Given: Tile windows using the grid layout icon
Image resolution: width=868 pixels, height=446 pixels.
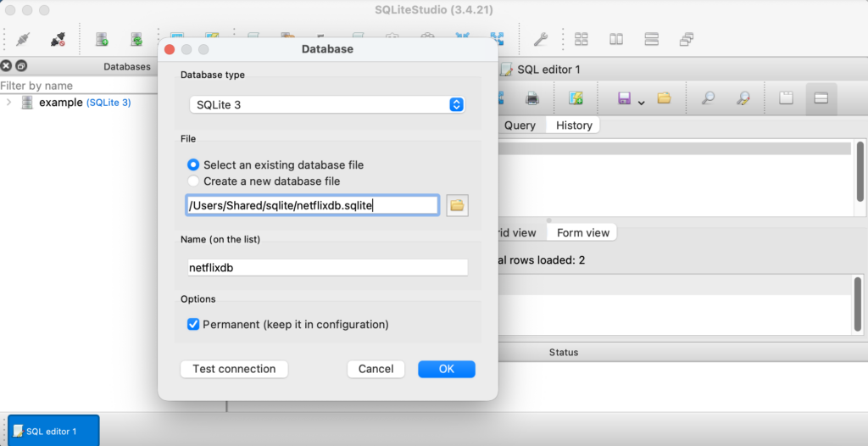Looking at the screenshot, I should point(581,39).
